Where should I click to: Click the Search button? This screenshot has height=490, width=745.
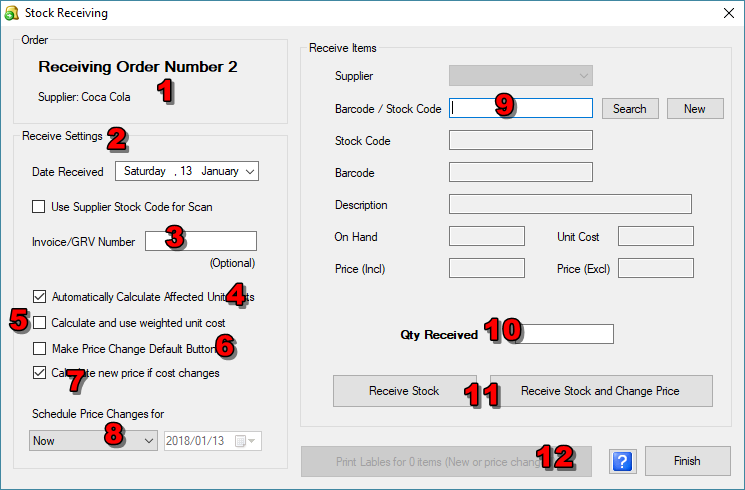[629, 109]
